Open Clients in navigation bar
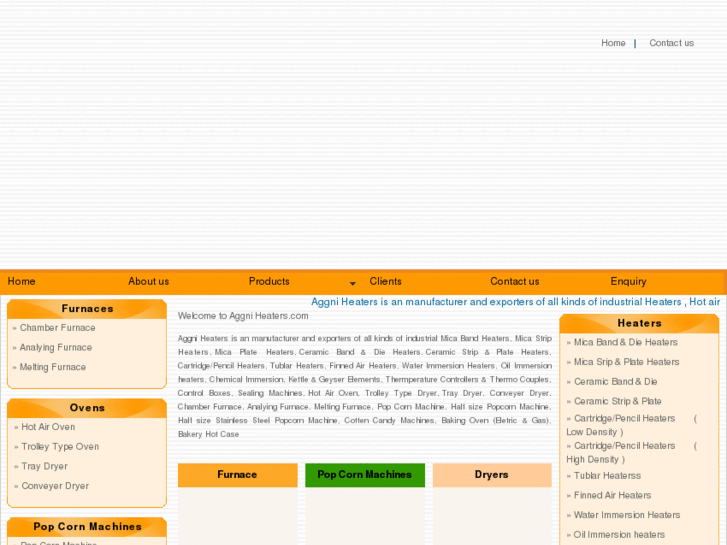This screenshot has width=727, height=545. point(385,282)
